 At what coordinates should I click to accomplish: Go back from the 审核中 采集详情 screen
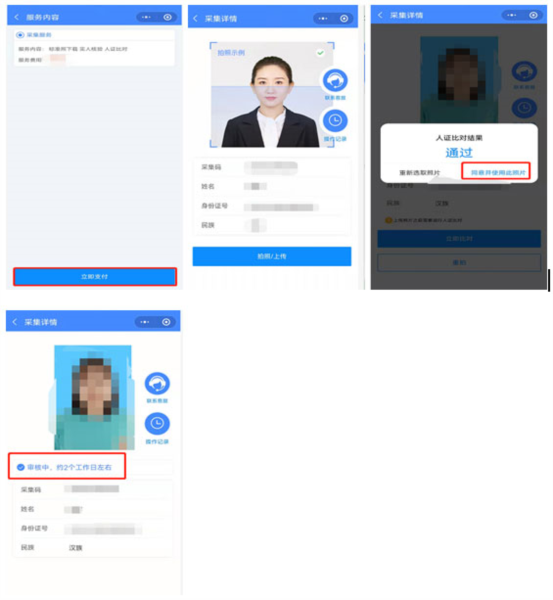coord(15,322)
